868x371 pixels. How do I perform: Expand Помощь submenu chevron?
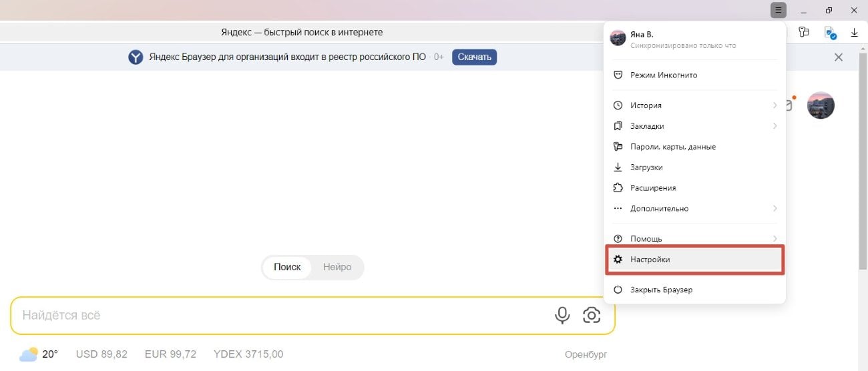(775, 239)
